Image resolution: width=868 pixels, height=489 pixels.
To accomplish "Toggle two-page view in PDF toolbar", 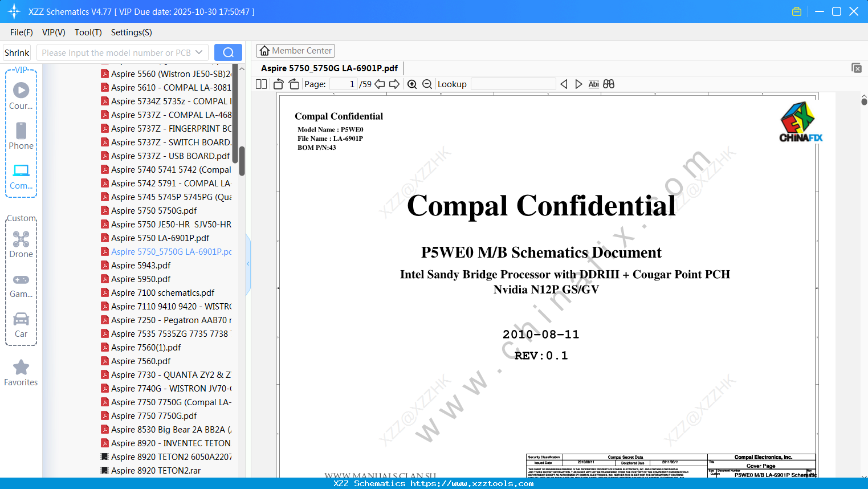I will point(262,84).
